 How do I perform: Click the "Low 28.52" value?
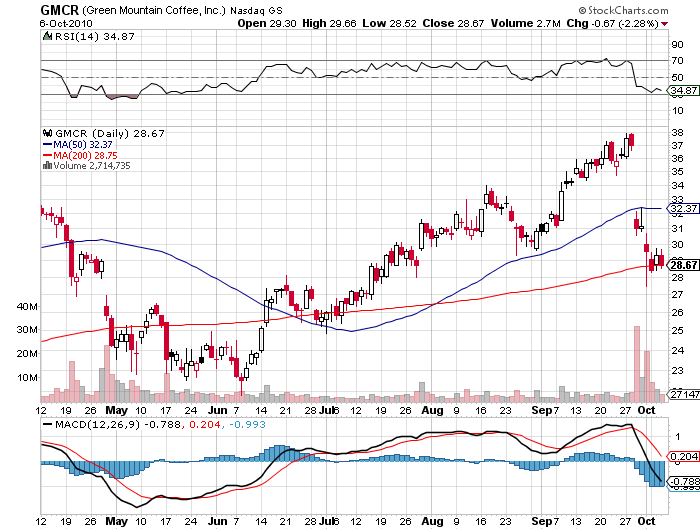[x=389, y=24]
